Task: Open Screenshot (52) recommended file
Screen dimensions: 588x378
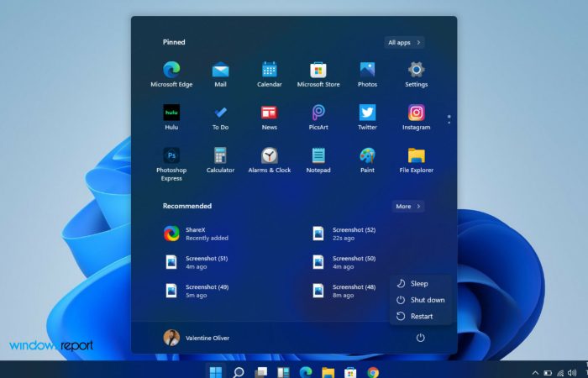Action: point(345,234)
